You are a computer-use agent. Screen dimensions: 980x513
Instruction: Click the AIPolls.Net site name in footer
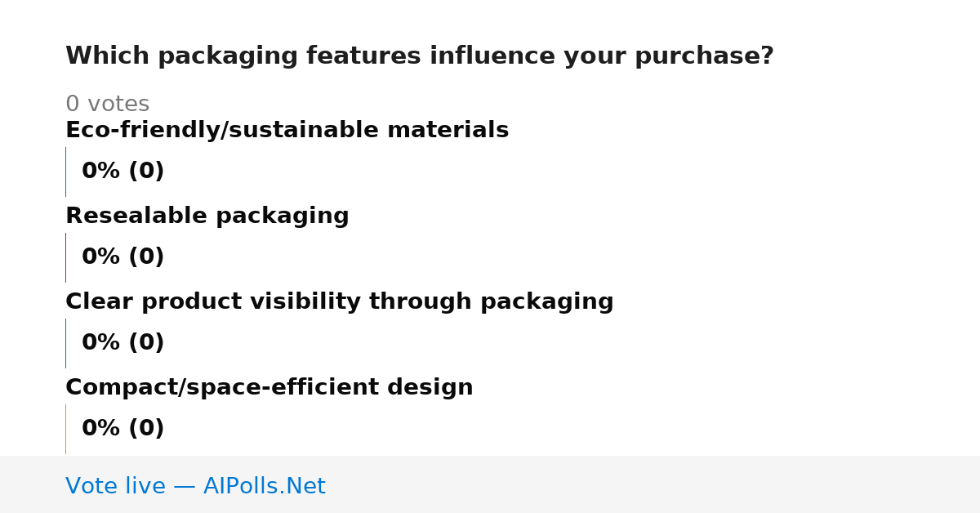coord(264,487)
